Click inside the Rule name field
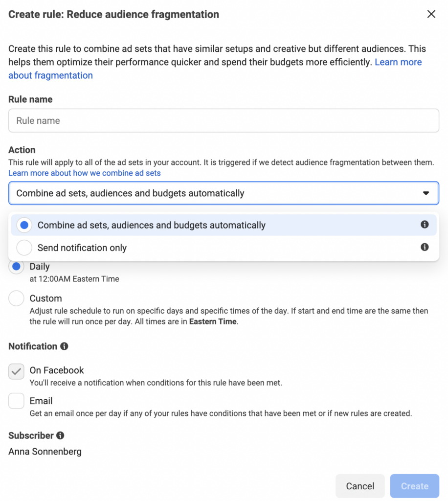This screenshot has height=501, width=448. click(224, 120)
